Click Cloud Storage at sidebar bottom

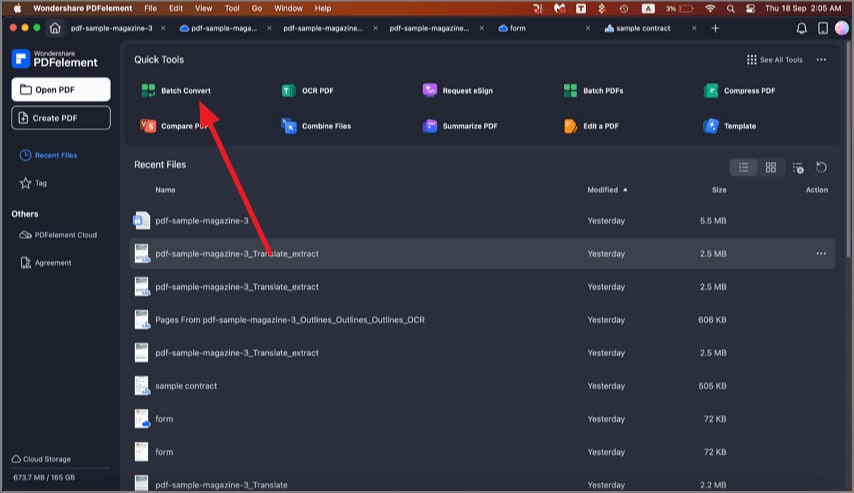(41, 459)
